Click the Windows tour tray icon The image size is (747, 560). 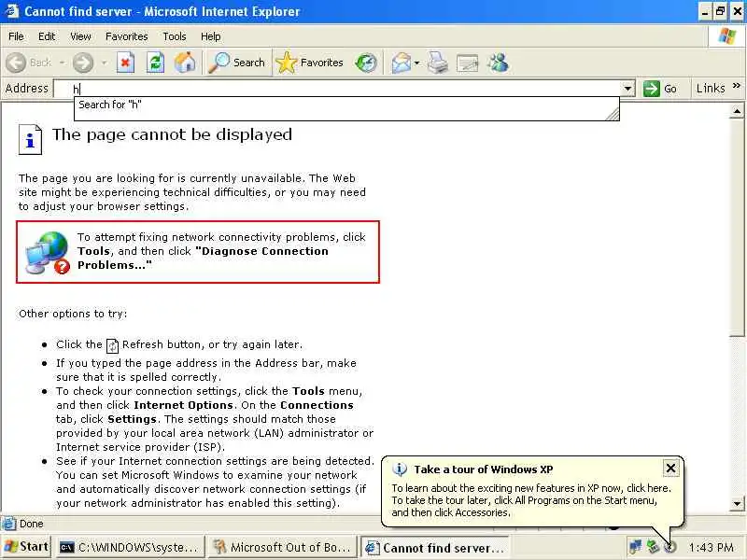pyautogui.click(x=669, y=548)
